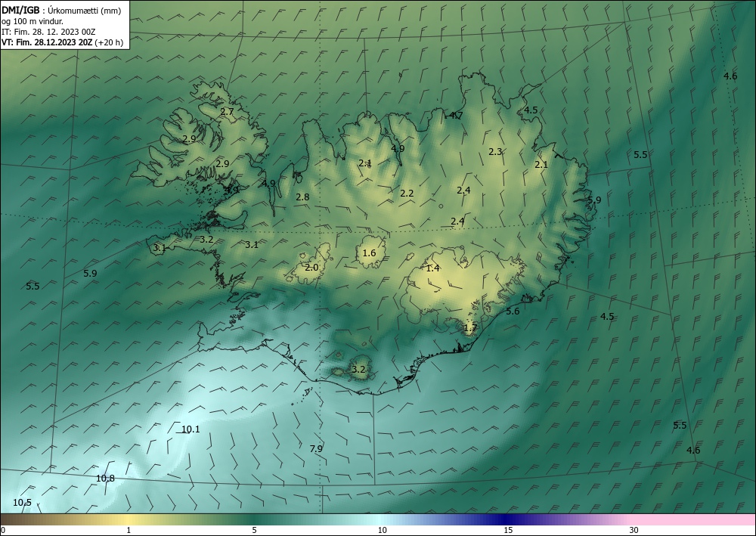Click the 1.4 value on the large glacier
The image size is (756, 536).
click(x=433, y=268)
